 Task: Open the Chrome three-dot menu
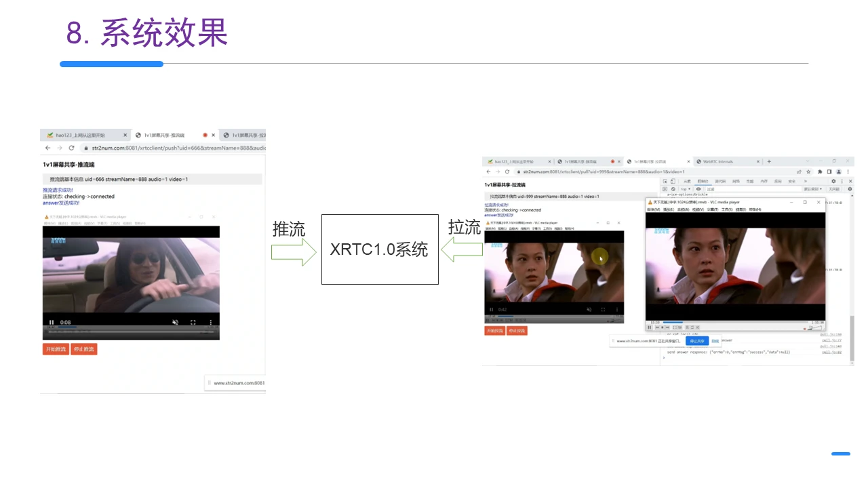tap(848, 171)
